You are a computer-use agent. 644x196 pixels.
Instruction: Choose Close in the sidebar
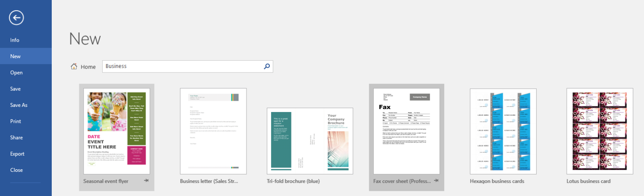[26, 170]
